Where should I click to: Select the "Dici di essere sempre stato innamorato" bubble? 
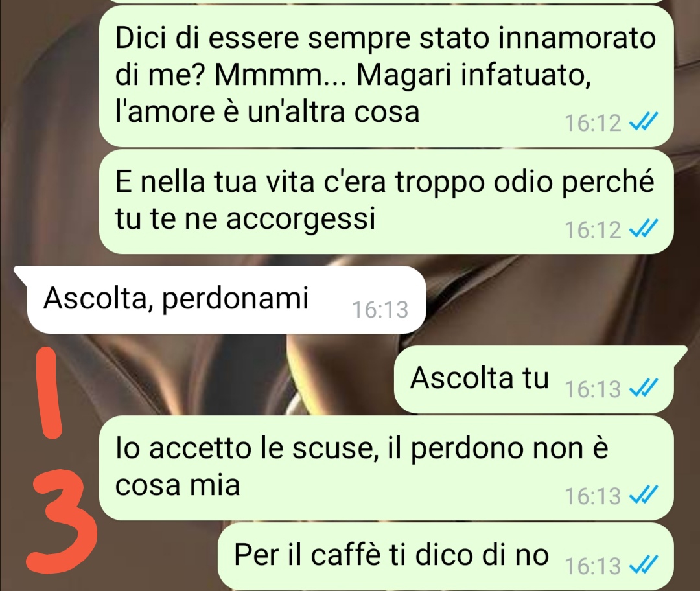click(386, 76)
